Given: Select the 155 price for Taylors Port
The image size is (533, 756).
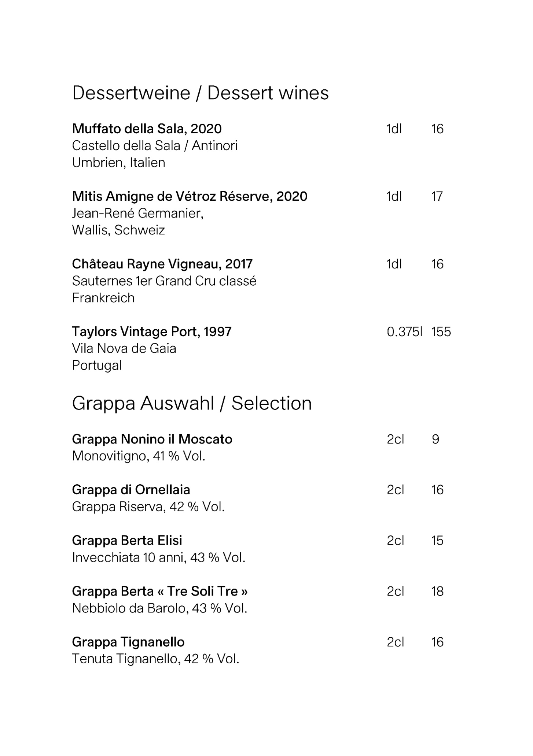Looking at the screenshot, I should 441,332.
